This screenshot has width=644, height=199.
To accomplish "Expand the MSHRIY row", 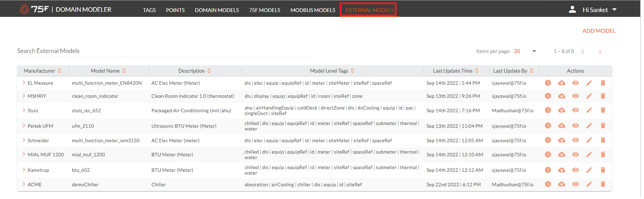I will [24, 96].
